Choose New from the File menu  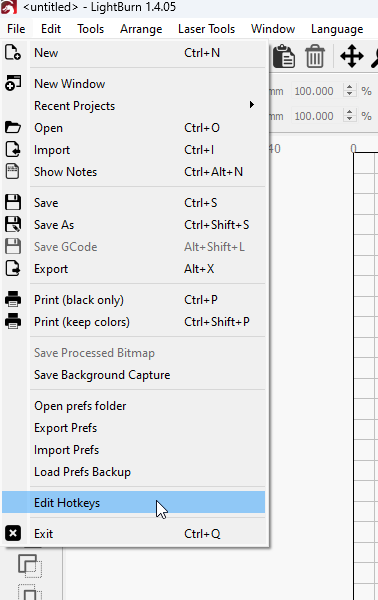point(134,52)
